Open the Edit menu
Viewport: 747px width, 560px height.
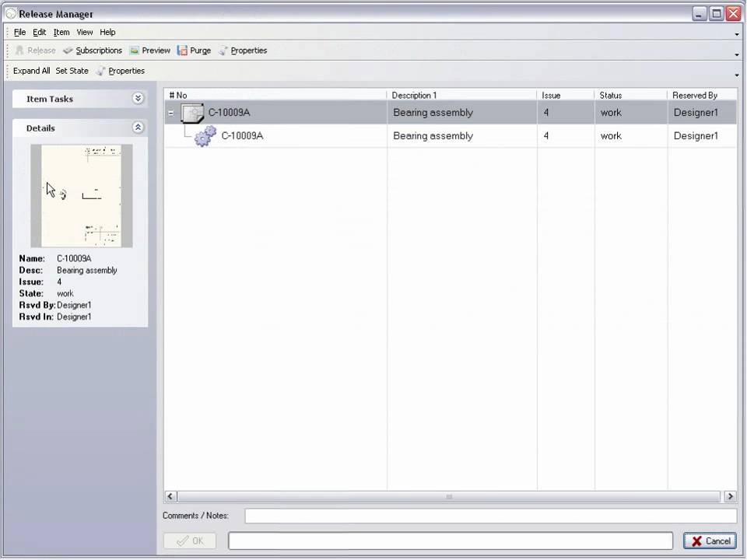[39, 33]
